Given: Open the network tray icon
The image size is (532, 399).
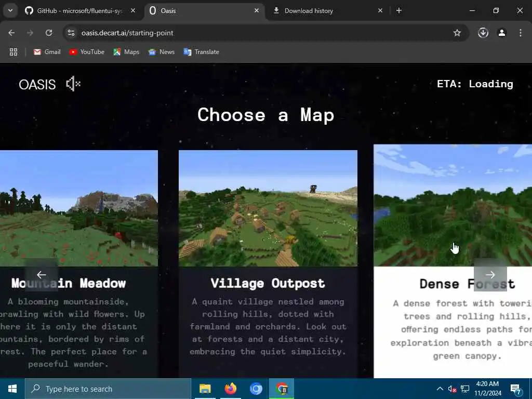Looking at the screenshot, I should coord(465,389).
